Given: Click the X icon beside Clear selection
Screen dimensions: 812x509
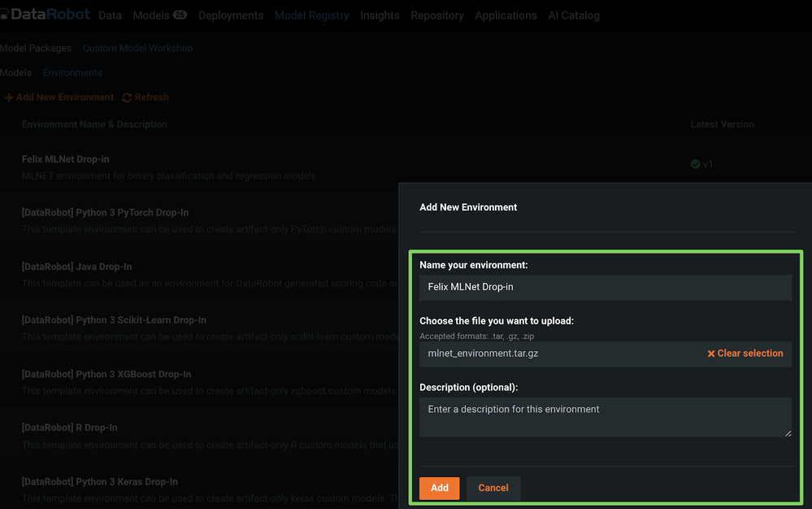Looking at the screenshot, I should click(711, 354).
